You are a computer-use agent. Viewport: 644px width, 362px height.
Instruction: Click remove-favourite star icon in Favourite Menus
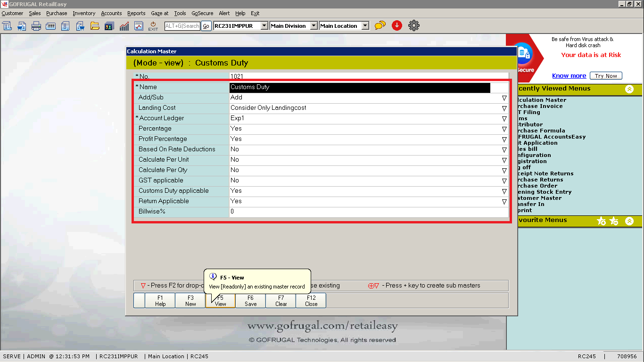click(614, 221)
